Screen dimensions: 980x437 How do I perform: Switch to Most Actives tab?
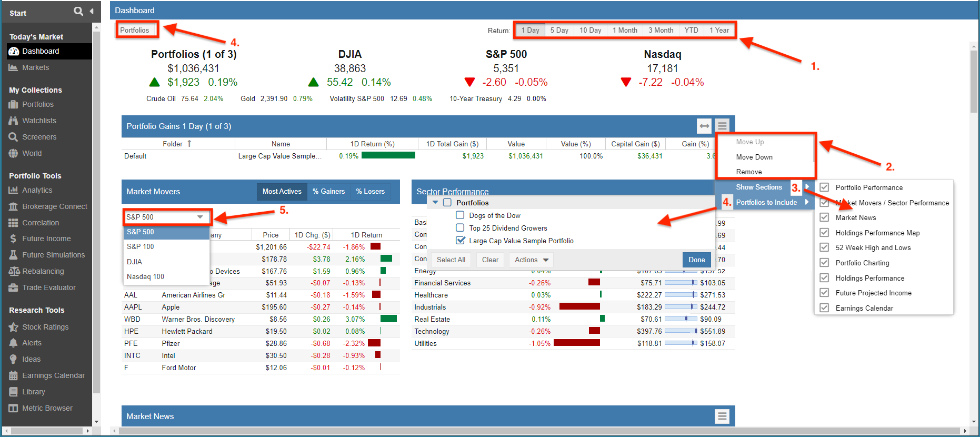(x=282, y=192)
